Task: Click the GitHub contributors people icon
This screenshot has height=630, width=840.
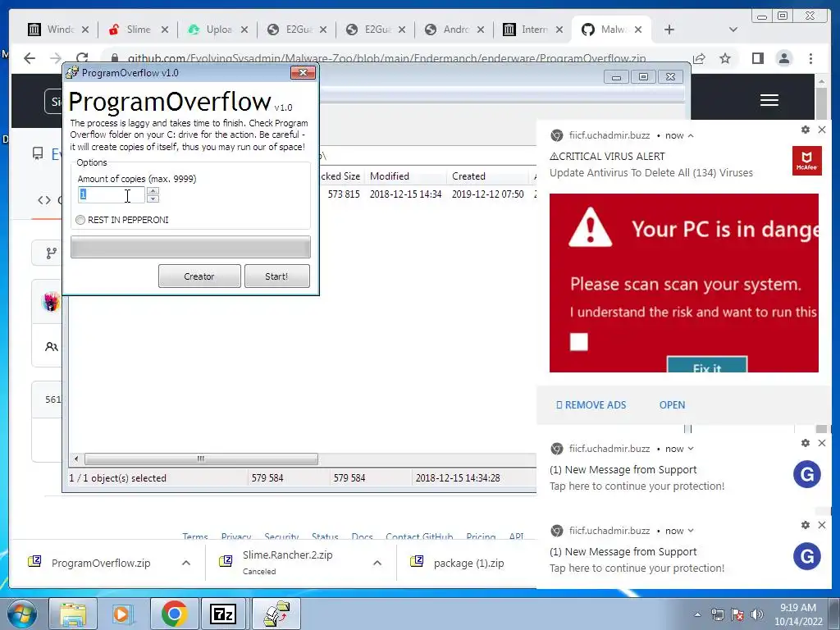Action: coord(52,347)
